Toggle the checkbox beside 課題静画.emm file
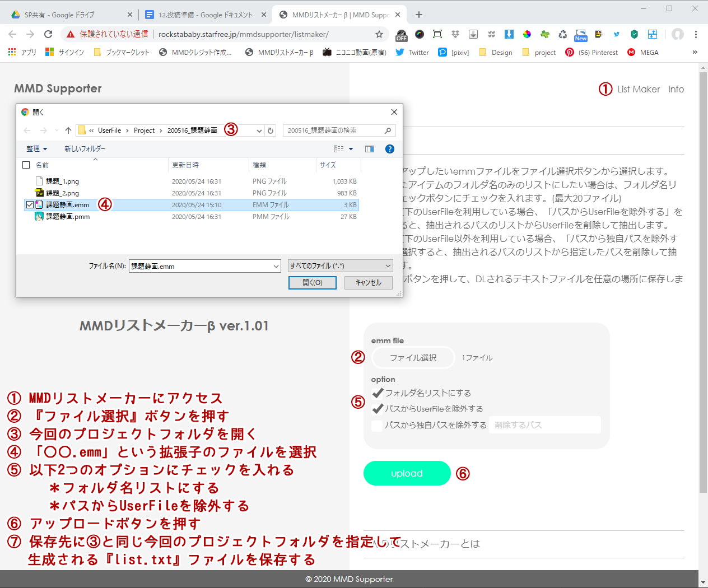This screenshot has height=588, width=708. point(30,204)
